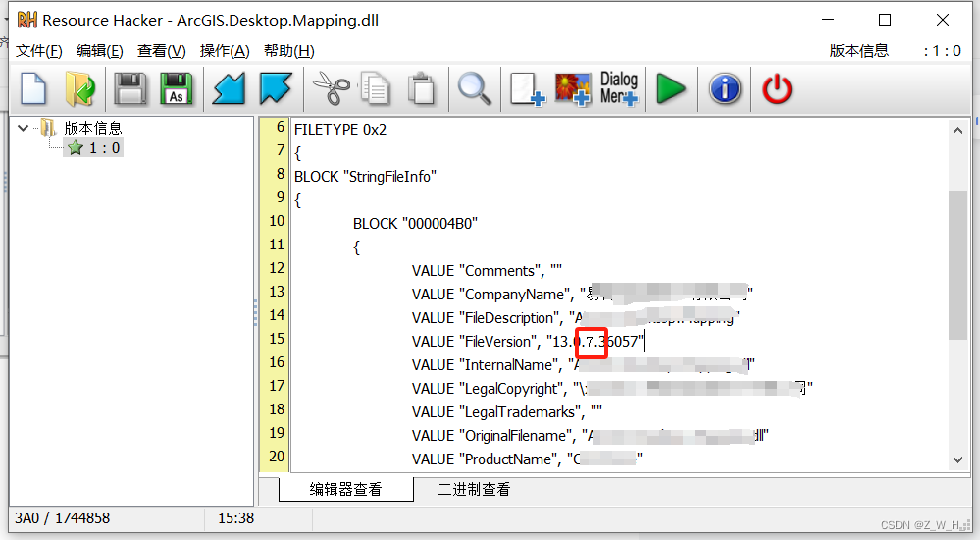The image size is (980, 540).
Task: Click the VALUE "LegalTrademarks" line
Action: (507, 412)
